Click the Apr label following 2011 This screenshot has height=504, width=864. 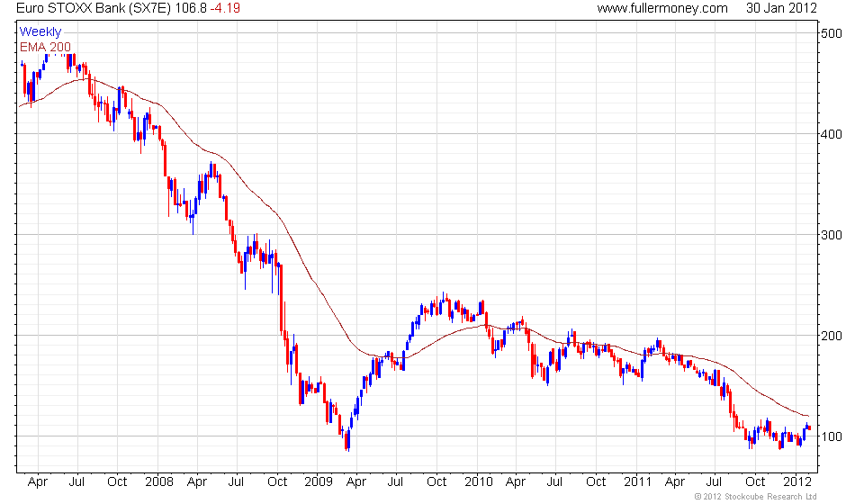click(x=676, y=482)
